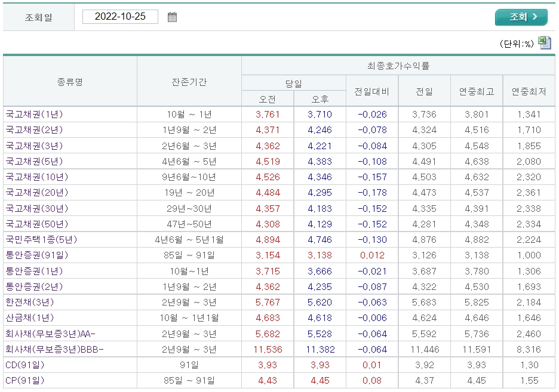This screenshot has height=392, width=559.
Task: Click the 통안증권(91일) change value 0.012
Action: pos(371,255)
